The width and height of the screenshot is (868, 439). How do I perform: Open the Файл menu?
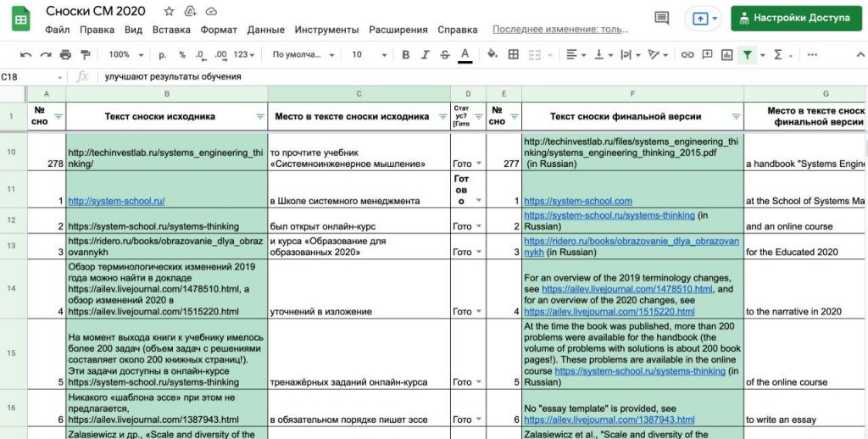click(x=57, y=30)
